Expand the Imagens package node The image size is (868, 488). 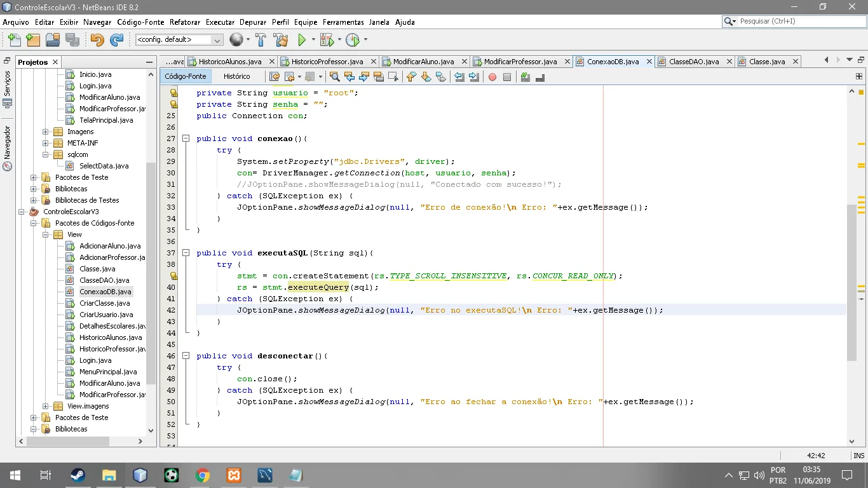click(x=46, y=132)
